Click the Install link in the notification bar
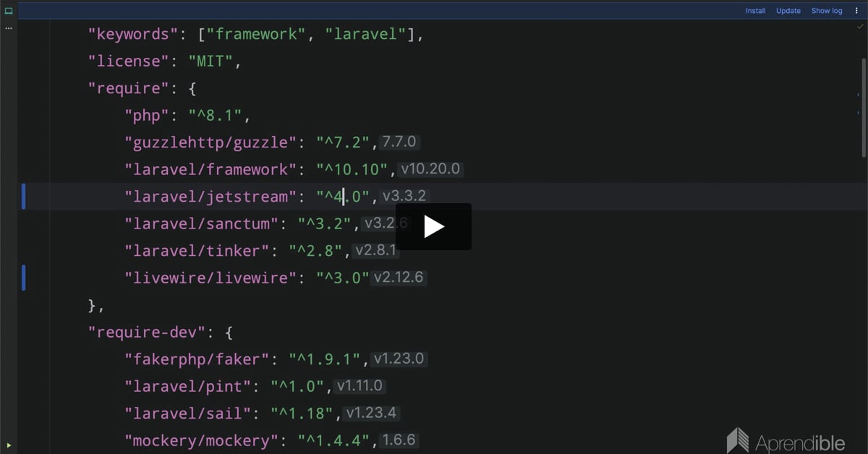The width and height of the screenshot is (868, 454). coord(755,11)
